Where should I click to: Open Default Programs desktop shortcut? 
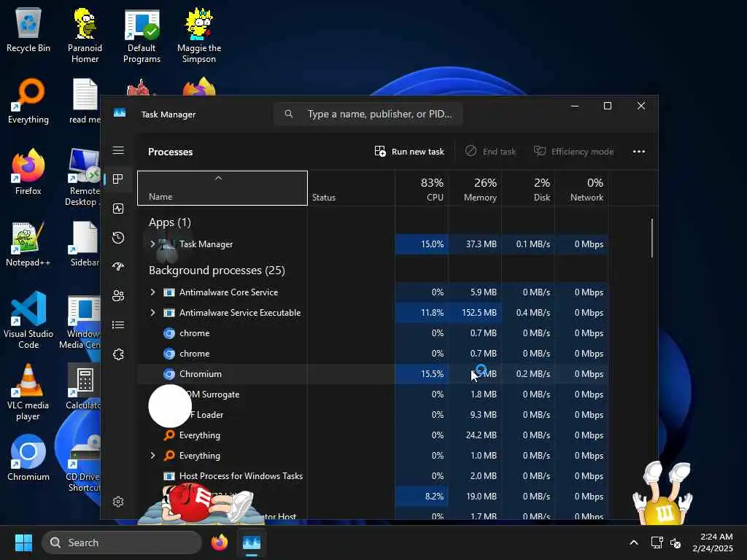142,36
